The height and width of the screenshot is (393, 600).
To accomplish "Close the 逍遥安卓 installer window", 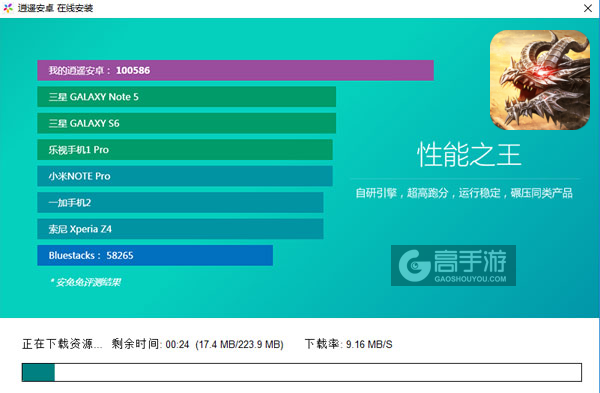I will coord(588,8).
